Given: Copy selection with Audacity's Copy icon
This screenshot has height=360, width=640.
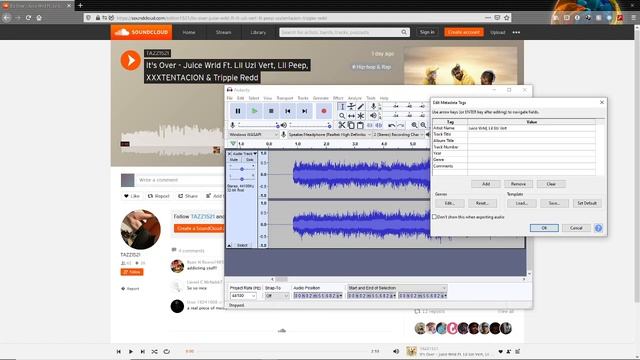Looking at the screenshot, I should [x=351, y=125].
